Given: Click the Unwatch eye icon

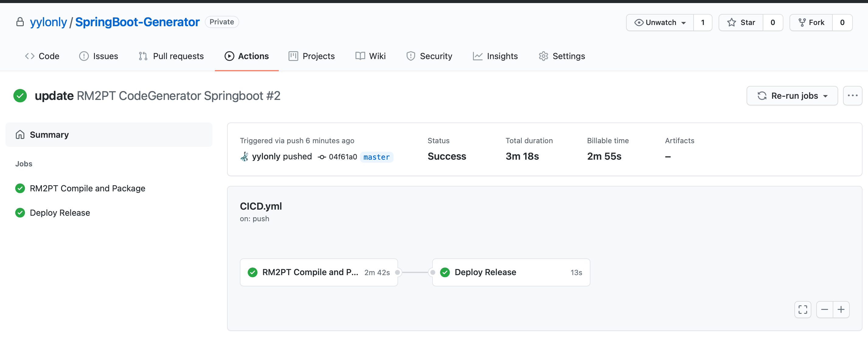Looking at the screenshot, I should pyautogui.click(x=639, y=23).
